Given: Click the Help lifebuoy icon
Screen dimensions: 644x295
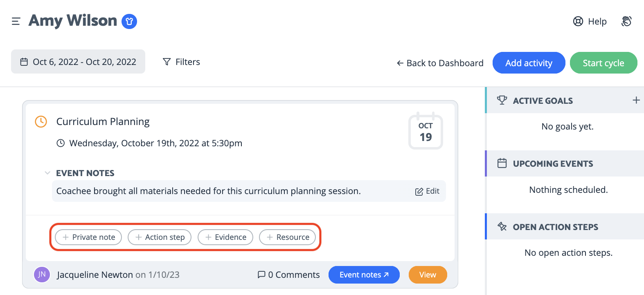Looking at the screenshot, I should (x=578, y=21).
